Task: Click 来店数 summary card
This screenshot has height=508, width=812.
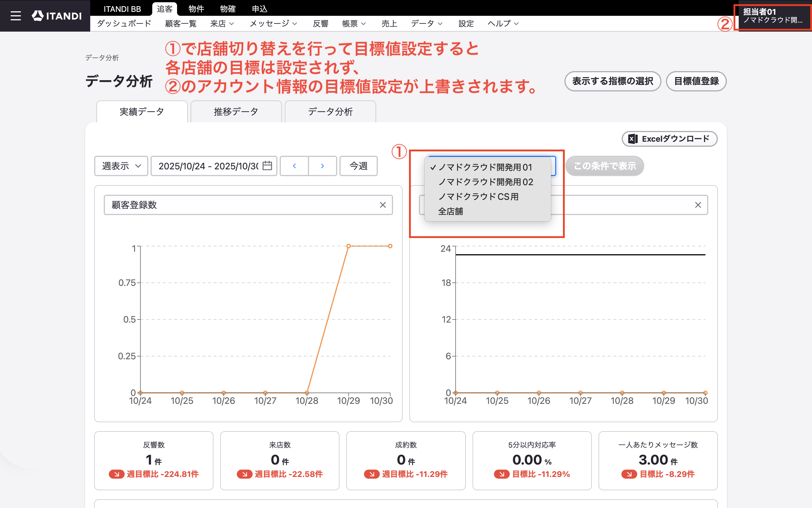Action: click(x=280, y=461)
